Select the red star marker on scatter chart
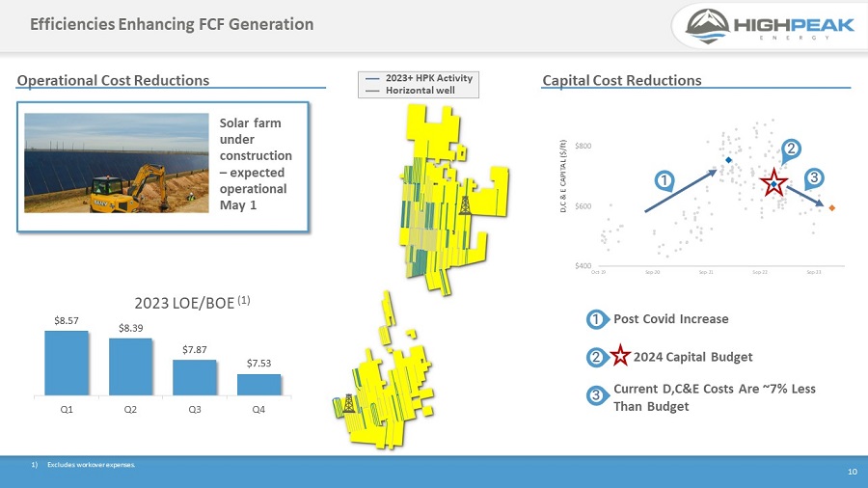Viewport: 868px width, 488px height. pos(773,183)
